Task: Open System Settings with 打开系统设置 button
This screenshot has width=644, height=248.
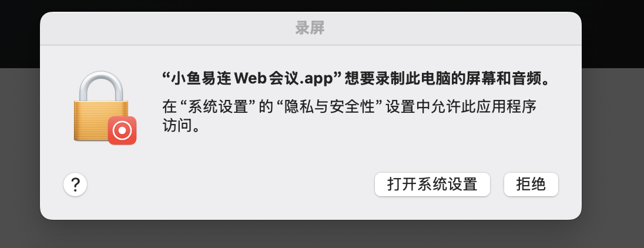Action: [x=432, y=185]
